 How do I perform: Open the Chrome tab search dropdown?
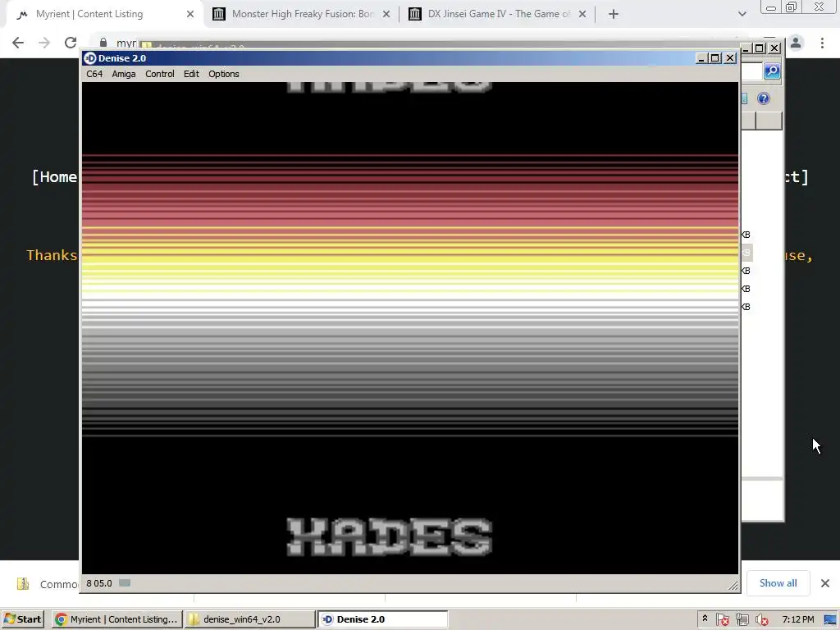coord(742,14)
